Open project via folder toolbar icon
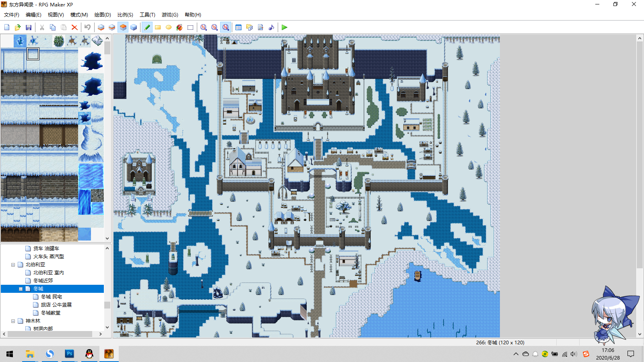 (x=18, y=27)
